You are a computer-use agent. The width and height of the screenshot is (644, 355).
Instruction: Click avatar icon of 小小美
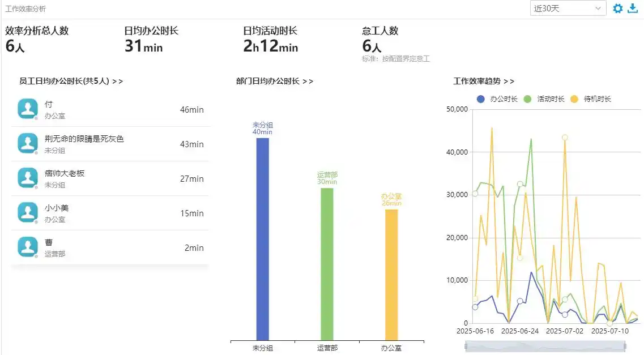pos(28,212)
